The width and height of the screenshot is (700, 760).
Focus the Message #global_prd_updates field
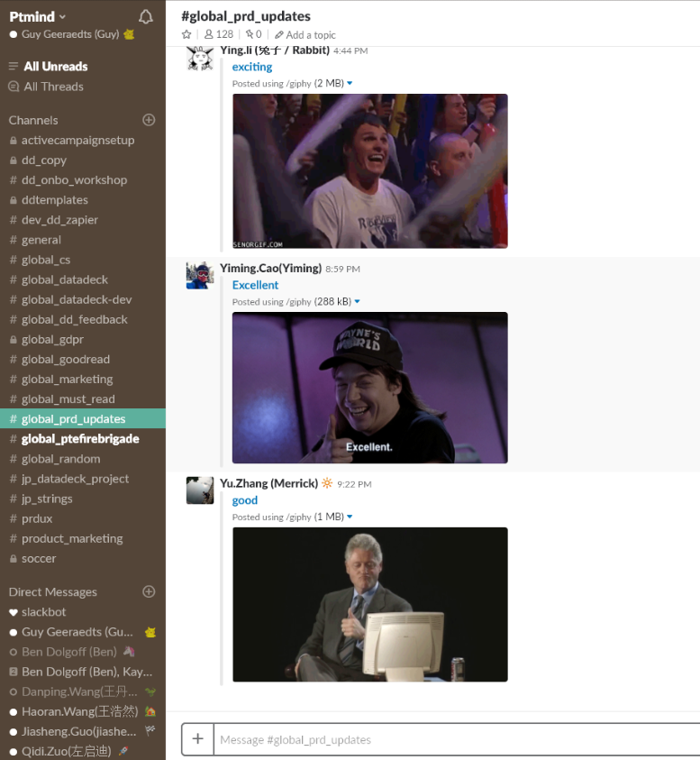pyautogui.click(x=457, y=739)
